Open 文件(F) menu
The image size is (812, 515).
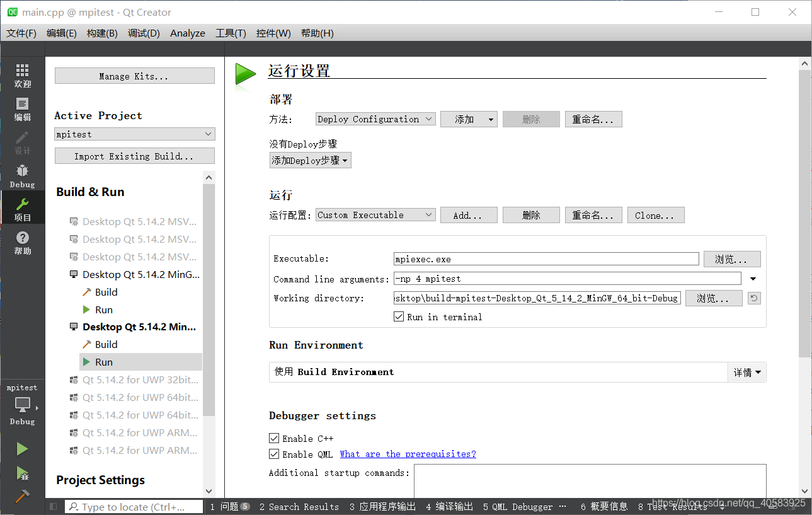click(21, 33)
